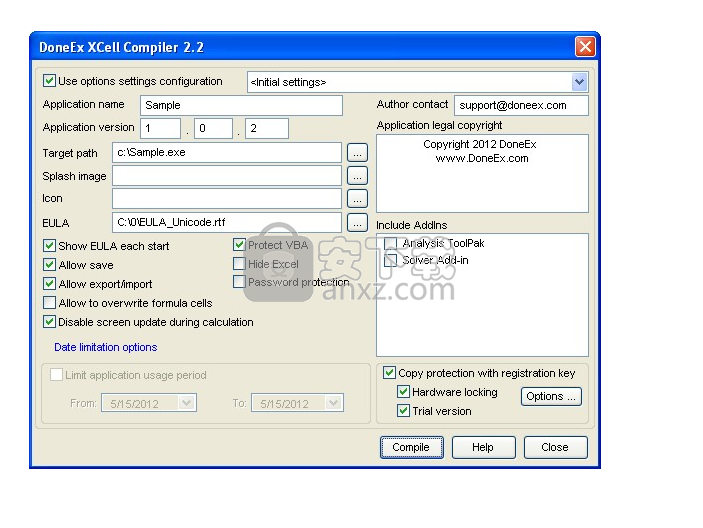Edit the minor version number field

coord(213,129)
